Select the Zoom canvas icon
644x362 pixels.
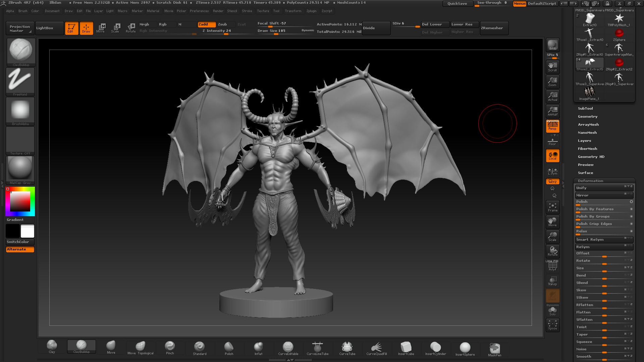point(552,81)
